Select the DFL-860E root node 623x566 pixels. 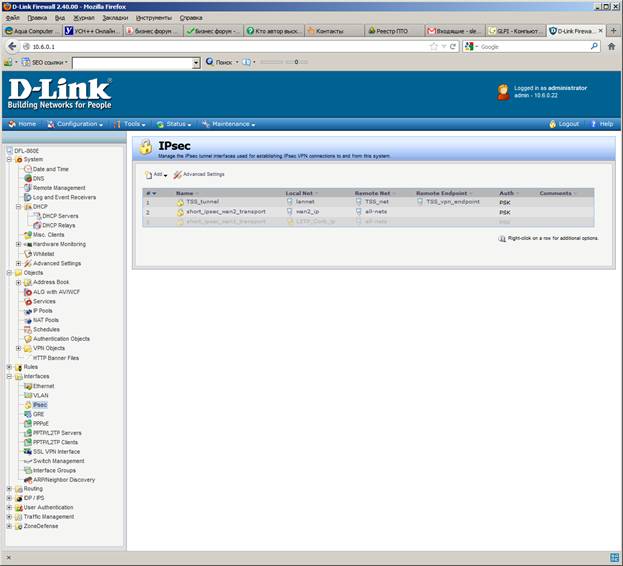(x=26, y=151)
